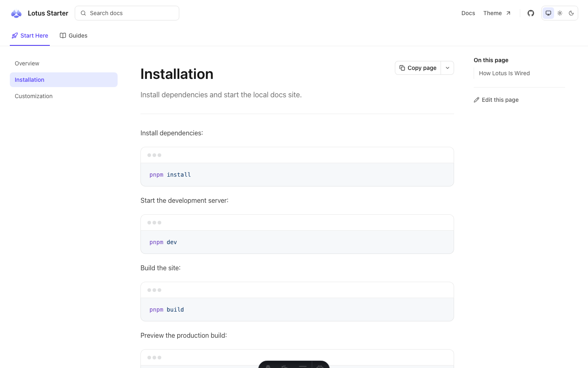Expand the Copy page dropdown chevron

pos(448,68)
